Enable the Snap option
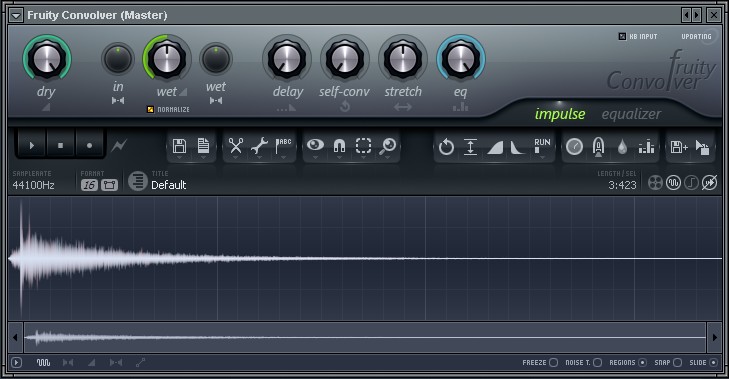Viewport: 729px width, 379px height. coord(677,362)
